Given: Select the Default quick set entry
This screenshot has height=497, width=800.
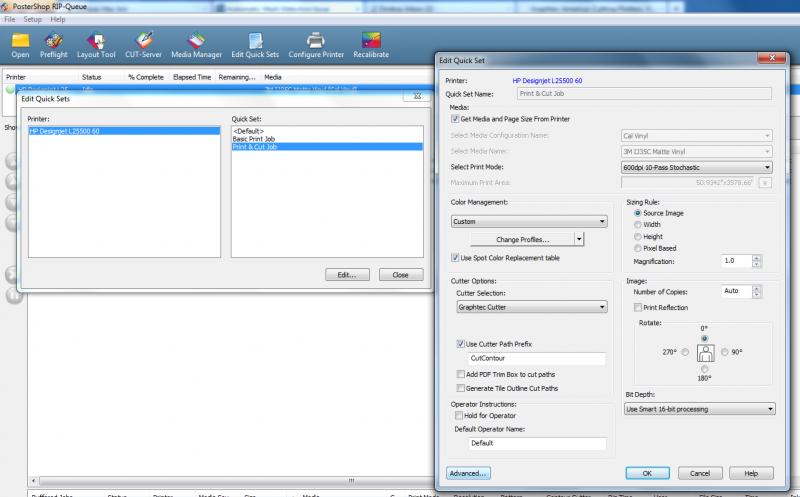Looking at the screenshot, I should [327, 131].
